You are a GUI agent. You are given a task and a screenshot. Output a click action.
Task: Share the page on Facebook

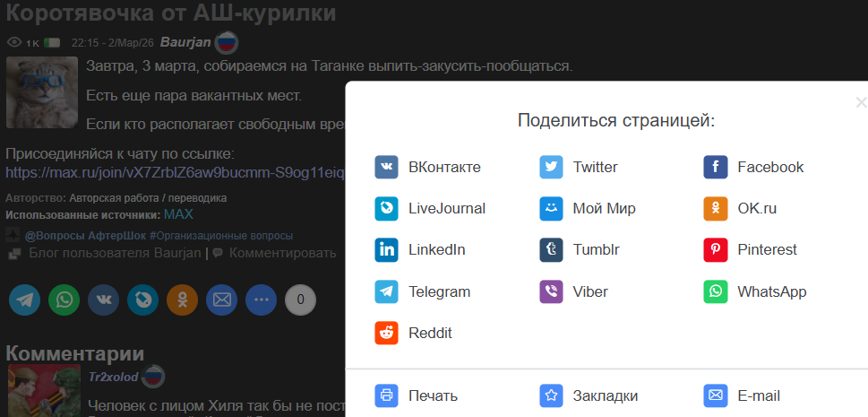point(752,168)
